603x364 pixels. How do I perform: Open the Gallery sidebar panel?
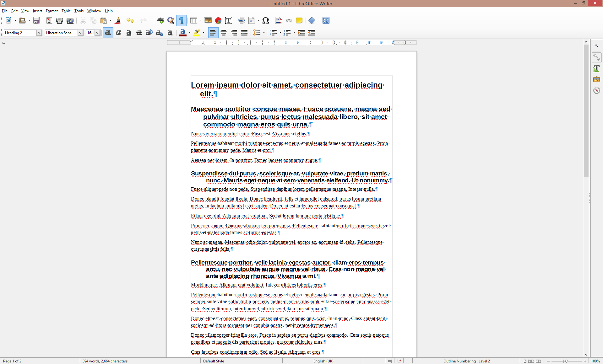click(x=596, y=79)
